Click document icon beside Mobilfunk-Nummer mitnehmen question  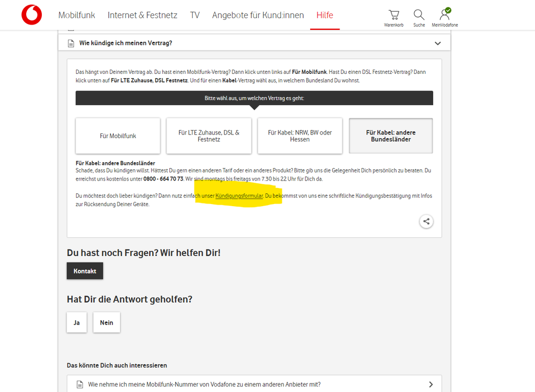pos(80,385)
